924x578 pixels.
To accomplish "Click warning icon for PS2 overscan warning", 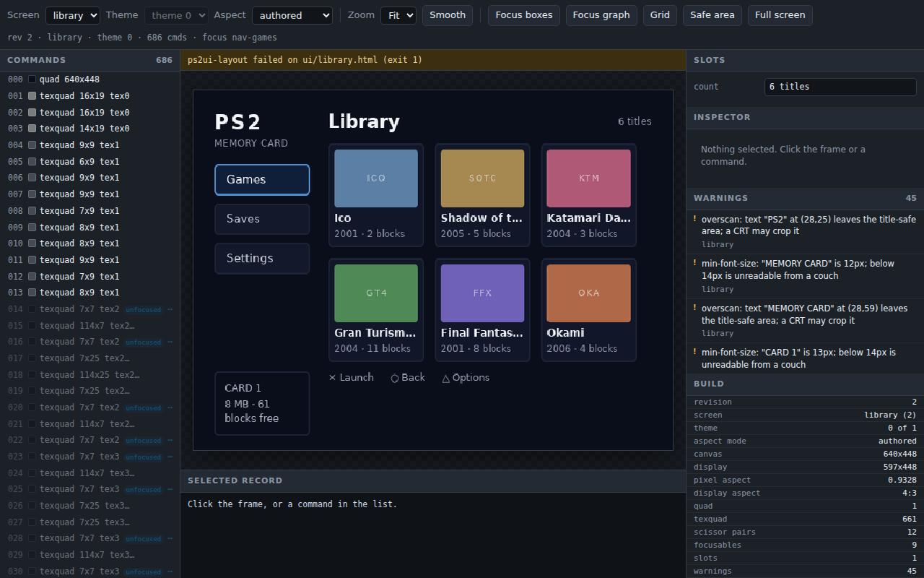I will 694,219.
